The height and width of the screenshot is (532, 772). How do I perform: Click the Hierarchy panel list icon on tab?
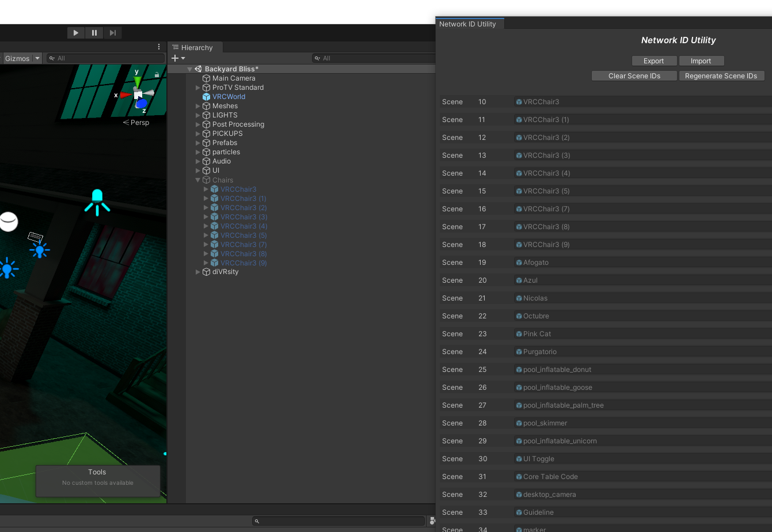point(176,47)
